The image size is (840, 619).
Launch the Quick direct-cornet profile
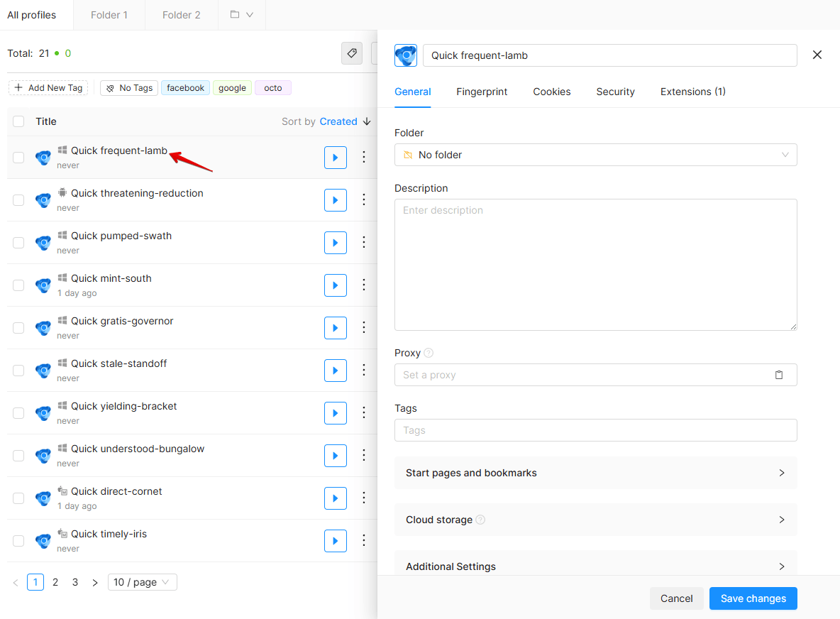tap(336, 498)
